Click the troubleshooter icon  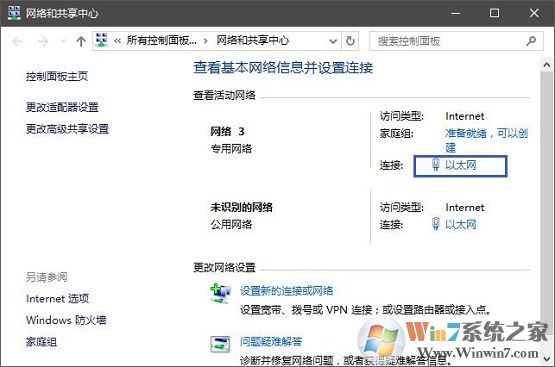click(220, 344)
